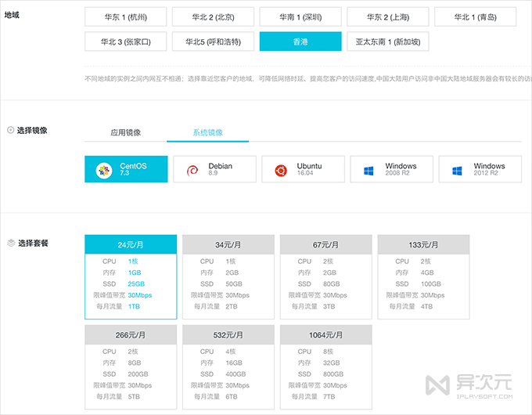
Task: Select the 133元/月 plan header
Action: (x=424, y=244)
